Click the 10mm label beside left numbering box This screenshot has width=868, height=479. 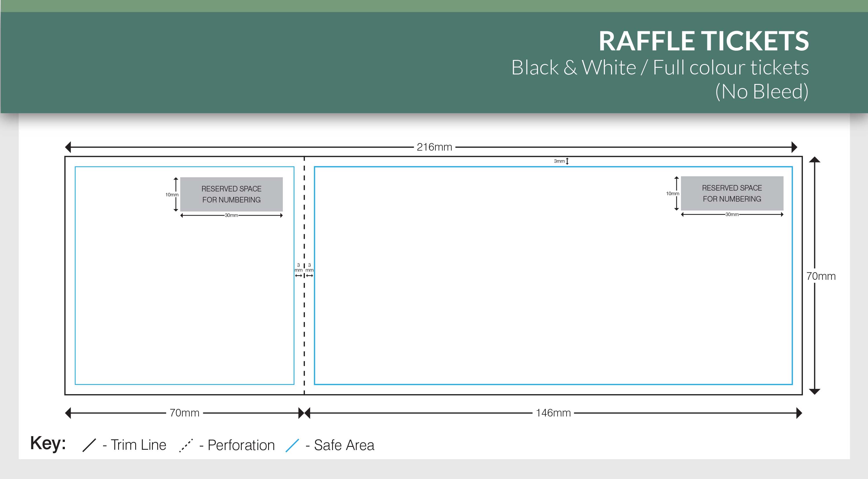(x=172, y=195)
